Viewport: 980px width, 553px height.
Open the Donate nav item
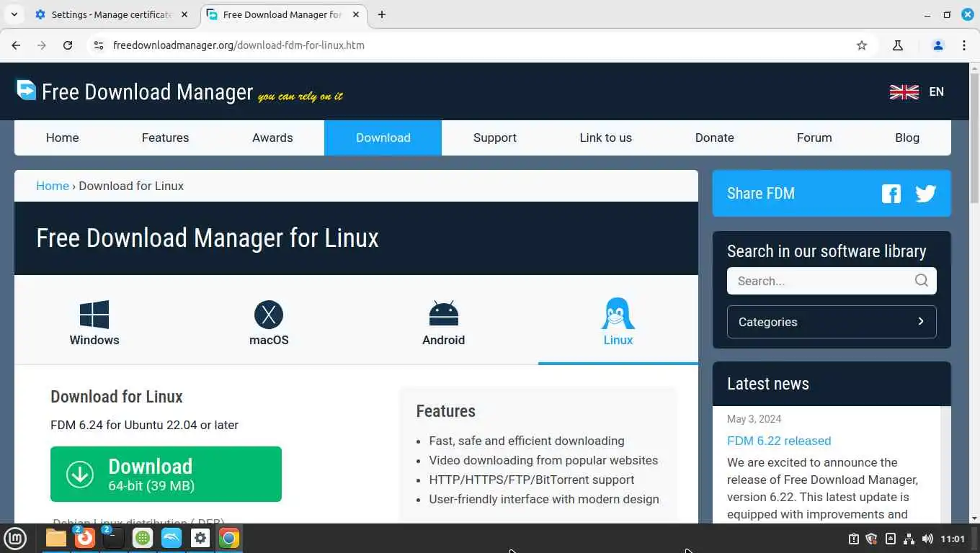point(715,138)
